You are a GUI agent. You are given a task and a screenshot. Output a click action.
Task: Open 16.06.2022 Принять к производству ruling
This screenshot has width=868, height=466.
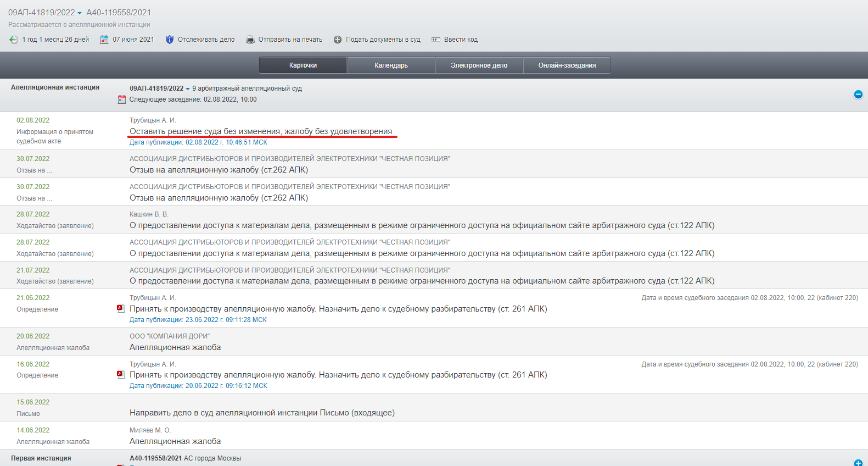(x=338, y=375)
